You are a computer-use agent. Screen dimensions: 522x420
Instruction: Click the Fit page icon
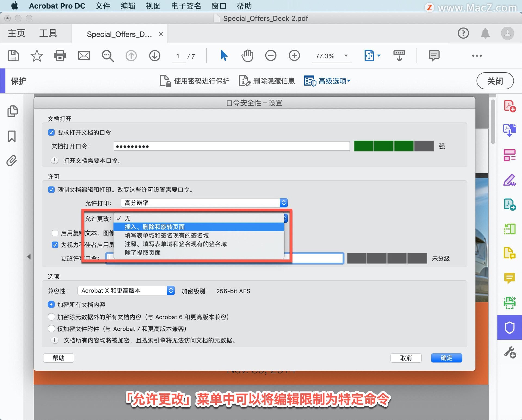pos(369,56)
